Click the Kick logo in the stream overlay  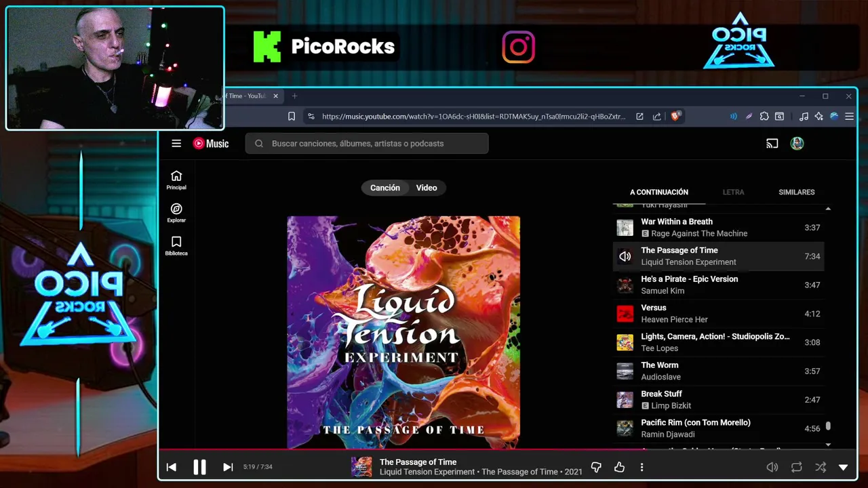coord(267,47)
